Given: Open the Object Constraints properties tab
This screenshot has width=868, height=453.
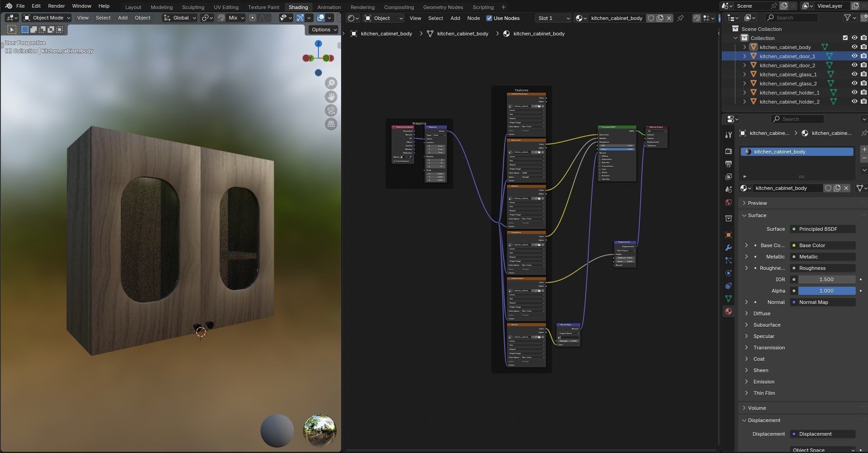Looking at the screenshot, I should point(729,286).
